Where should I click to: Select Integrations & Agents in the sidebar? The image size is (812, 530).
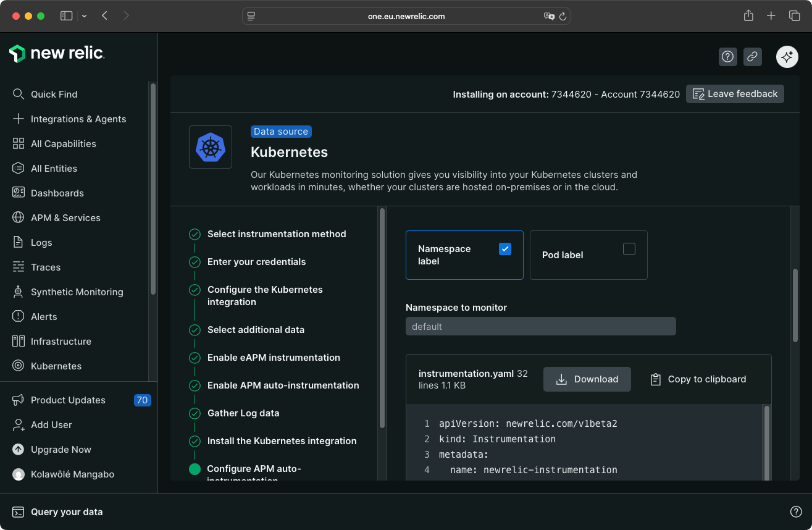click(78, 119)
